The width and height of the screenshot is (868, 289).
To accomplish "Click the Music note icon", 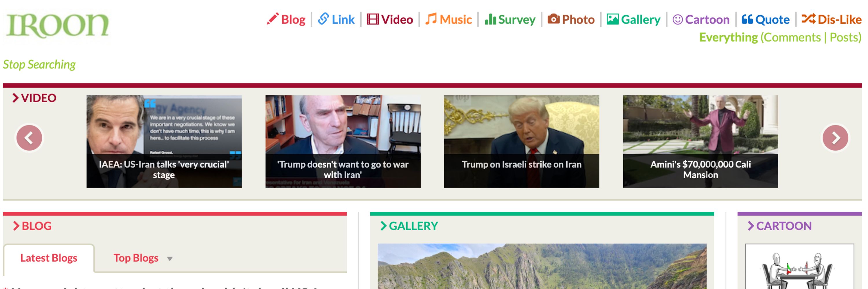I will coord(431,19).
